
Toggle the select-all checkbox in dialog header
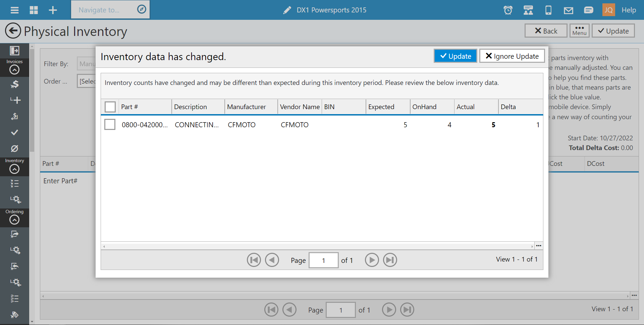(x=110, y=107)
